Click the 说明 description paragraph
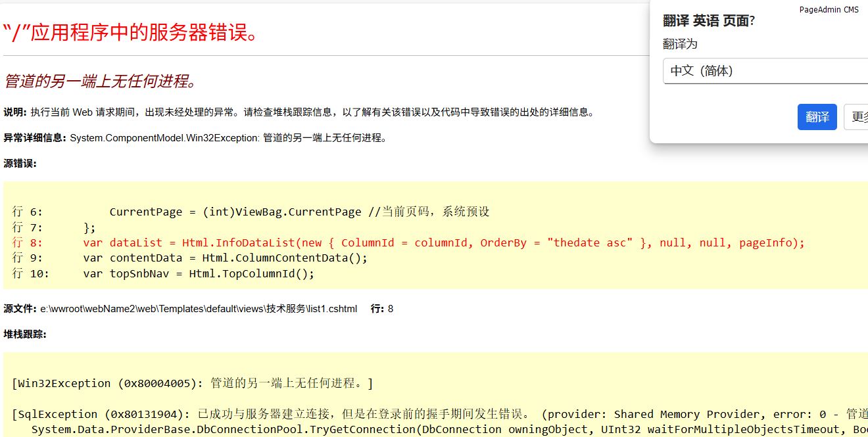Screen dimensions: 868x437 pos(299,112)
